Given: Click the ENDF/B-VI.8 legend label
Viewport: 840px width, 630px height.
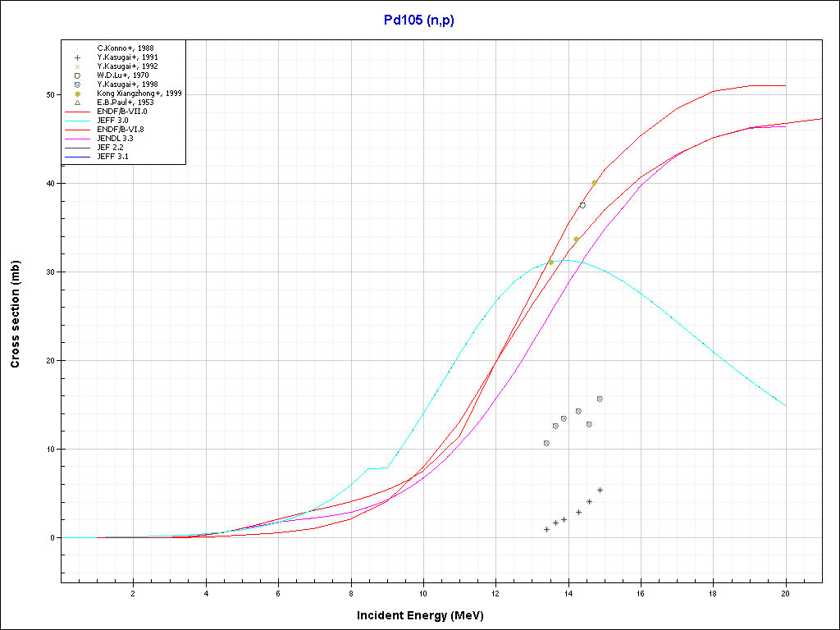Looking at the screenshot, I should pos(121,130).
